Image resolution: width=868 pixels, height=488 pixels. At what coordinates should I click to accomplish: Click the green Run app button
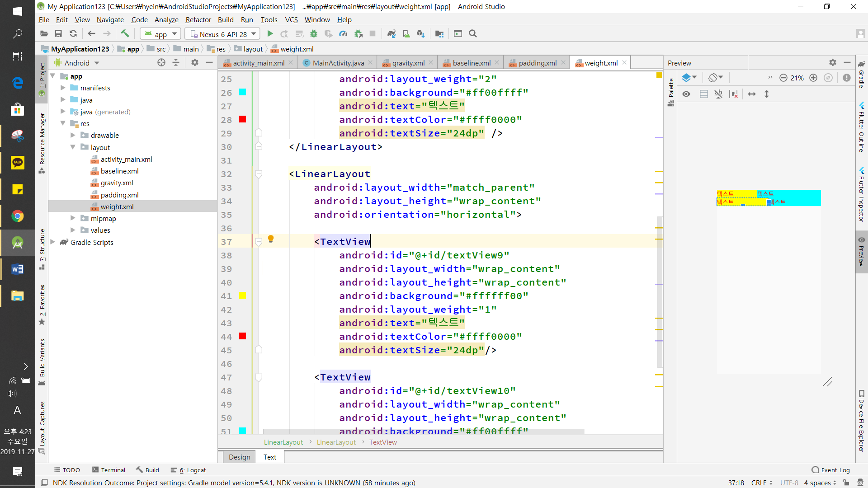click(x=270, y=34)
